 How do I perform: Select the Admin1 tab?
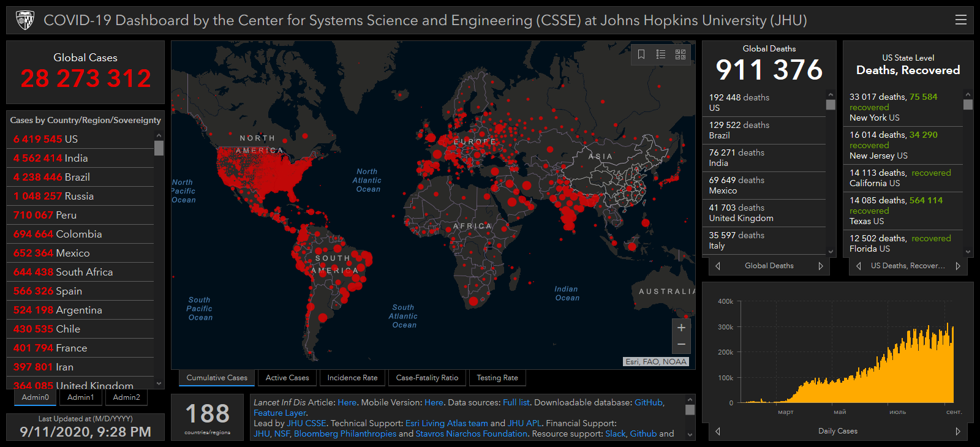[81, 397]
